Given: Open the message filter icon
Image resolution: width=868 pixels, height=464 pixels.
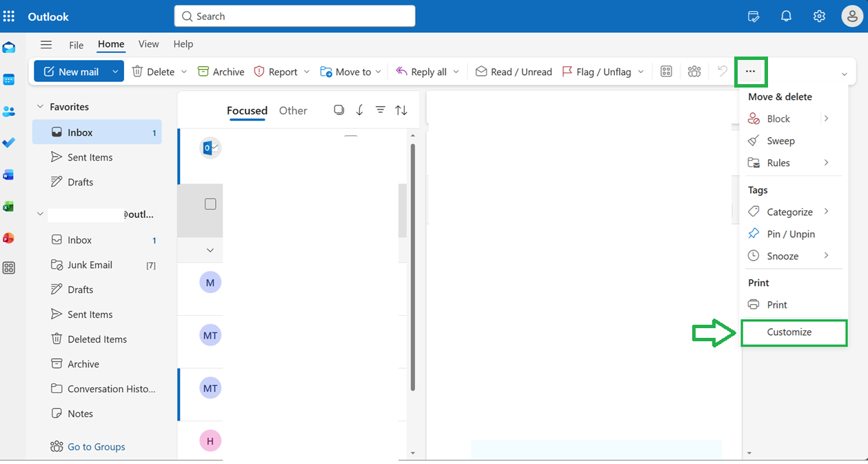Looking at the screenshot, I should (x=380, y=110).
